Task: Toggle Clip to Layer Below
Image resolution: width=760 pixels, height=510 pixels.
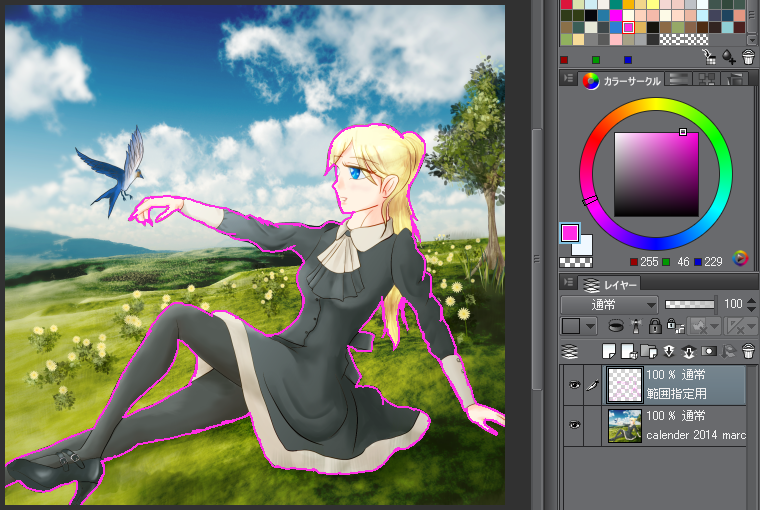Action: click(616, 326)
